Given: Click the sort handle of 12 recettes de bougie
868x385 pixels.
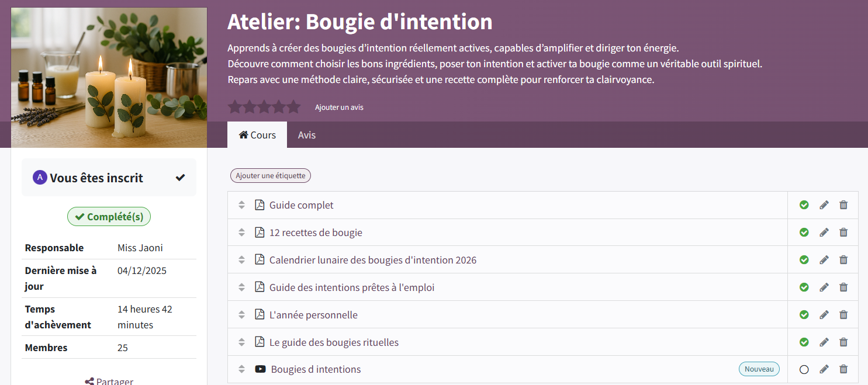Looking at the screenshot, I should 241,233.
